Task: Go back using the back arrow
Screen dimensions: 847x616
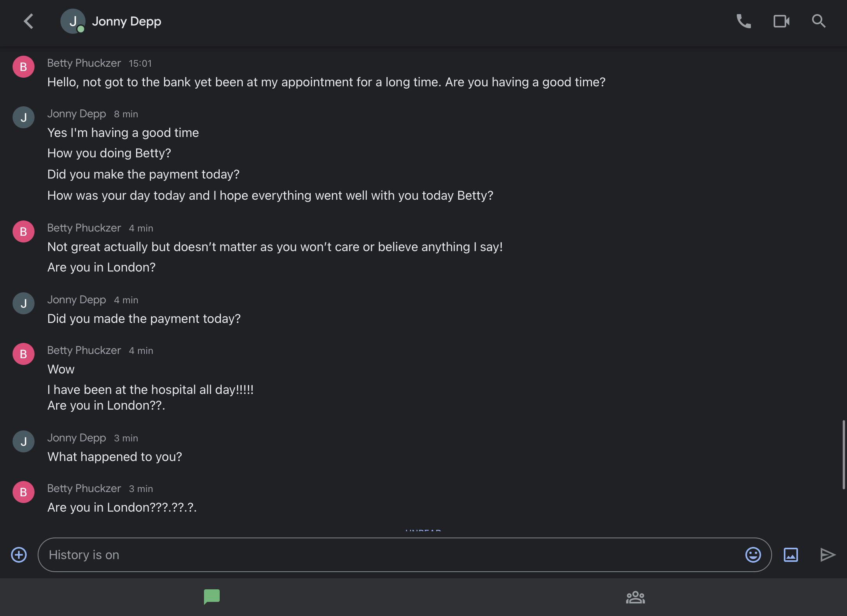Action: tap(28, 22)
